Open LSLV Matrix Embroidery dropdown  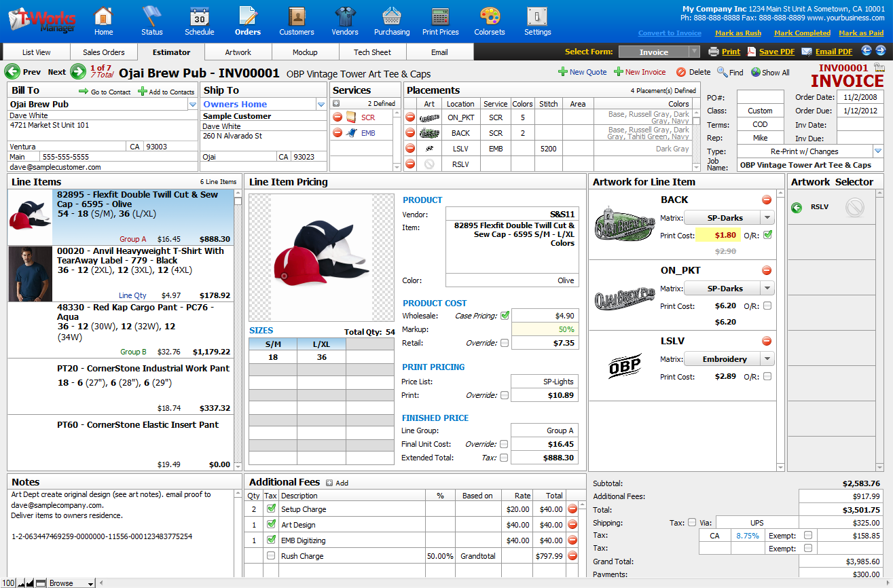tap(767, 359)
